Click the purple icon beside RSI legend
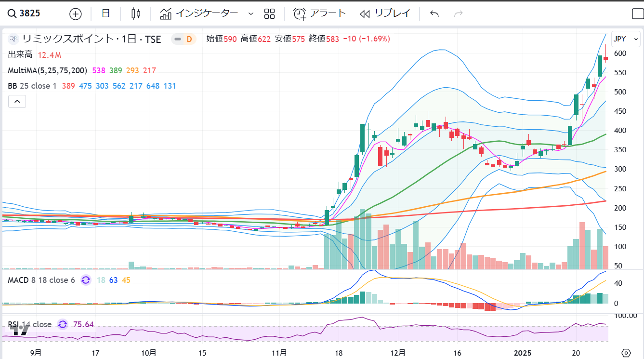 coord(63,324)
